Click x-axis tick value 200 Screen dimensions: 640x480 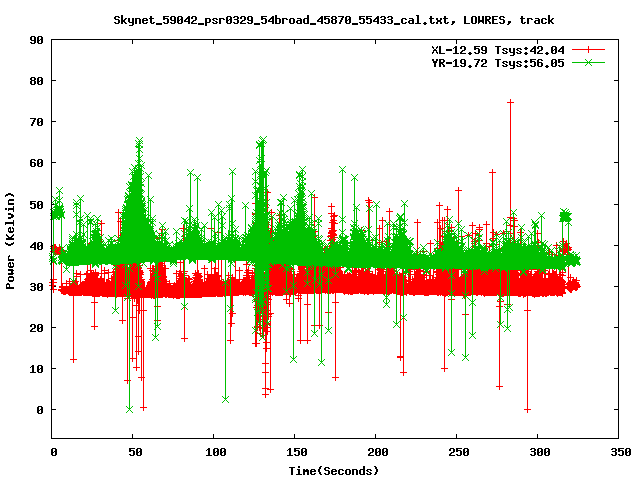tap(378, 452)
